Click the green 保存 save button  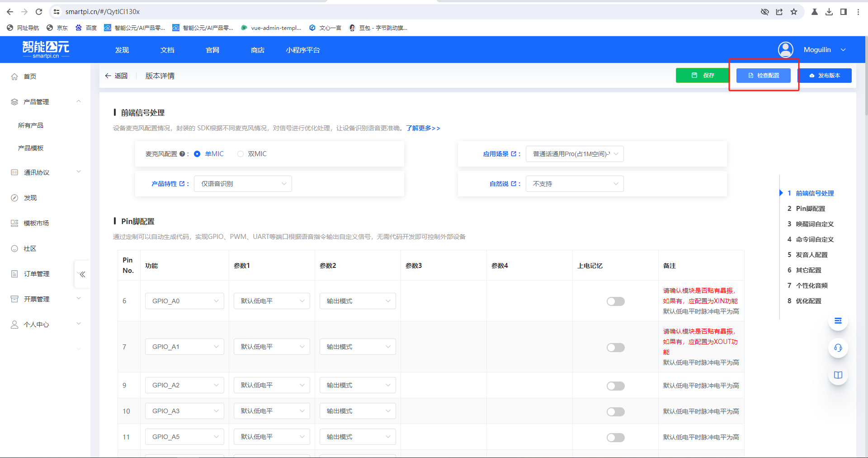point(702,76)
